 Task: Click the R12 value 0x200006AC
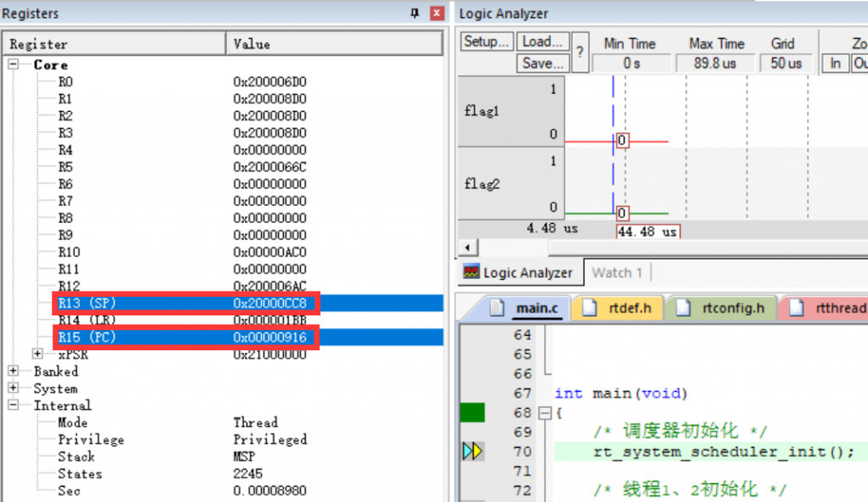pos(270,286)
